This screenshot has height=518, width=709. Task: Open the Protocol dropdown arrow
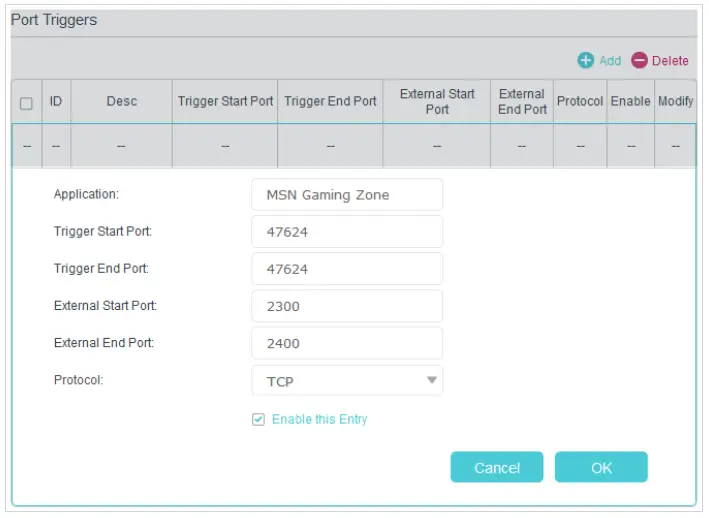pos(432,380)
